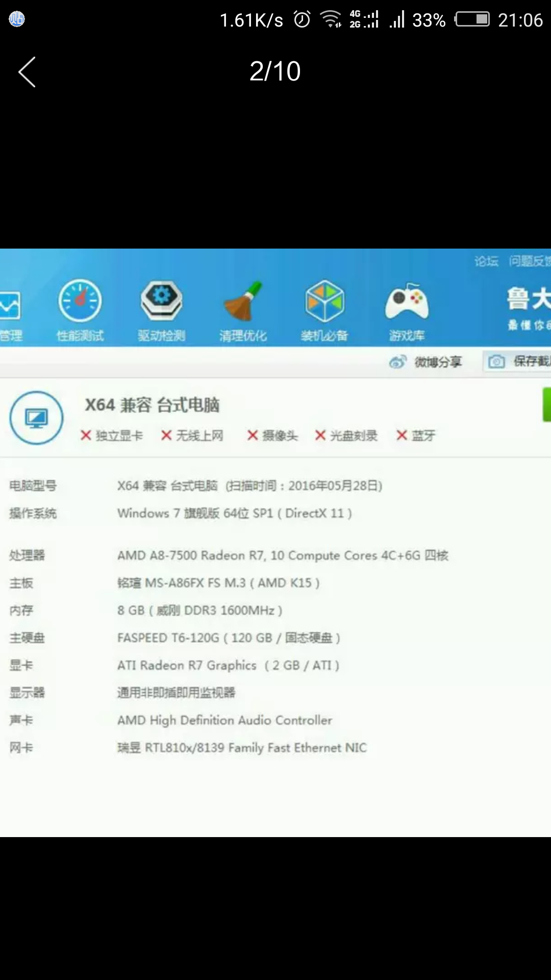Tap the 2/10 image counter
Image resolution: width=551 pixels, height=980 pixels.
point(275,71)
